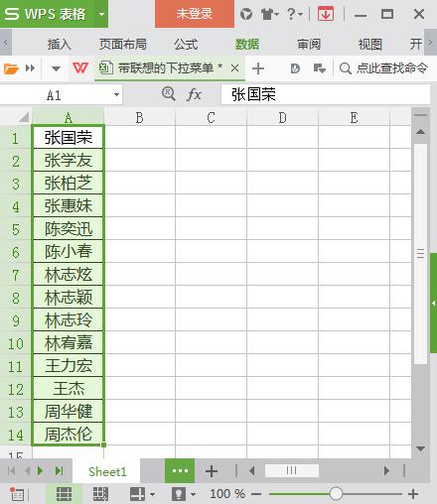The height and width of the screenshot is (504, 437).
Task: Go to next sheet navigation arrow
Action: point(41,471)
